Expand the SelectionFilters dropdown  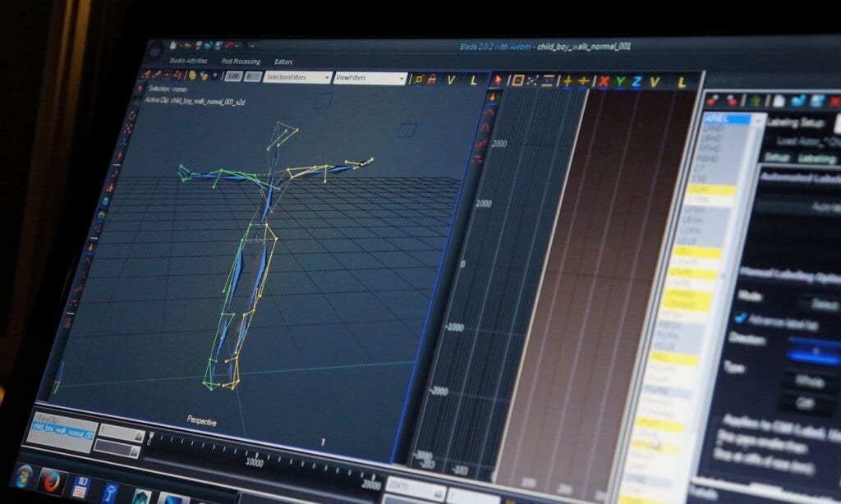297,77
